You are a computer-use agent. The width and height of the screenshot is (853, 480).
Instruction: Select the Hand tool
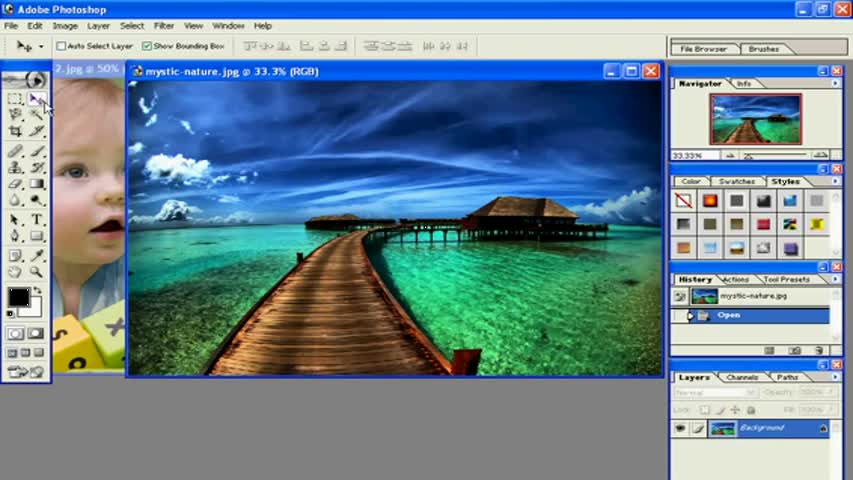coord(15,272)
